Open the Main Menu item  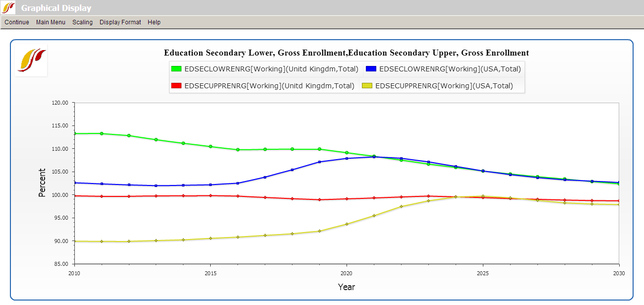click(x=51, y=22)
